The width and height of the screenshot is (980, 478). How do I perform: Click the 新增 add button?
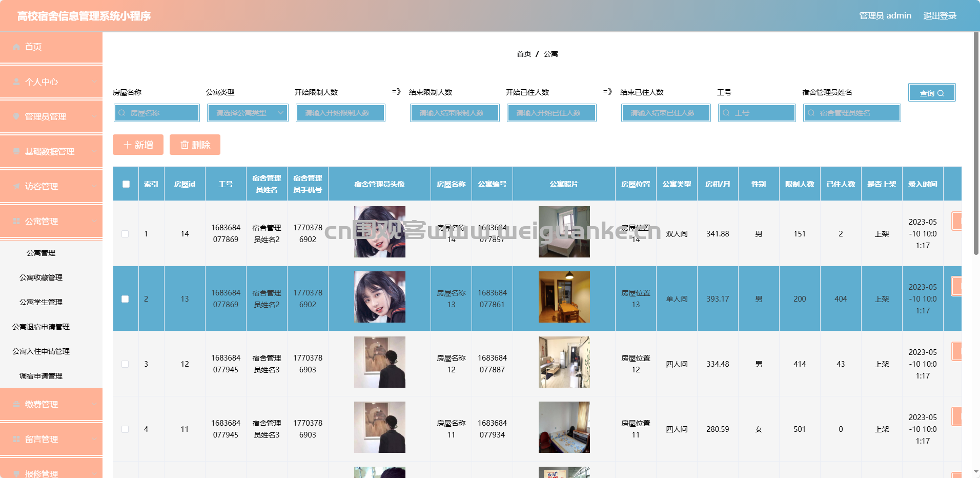(138, 145)
